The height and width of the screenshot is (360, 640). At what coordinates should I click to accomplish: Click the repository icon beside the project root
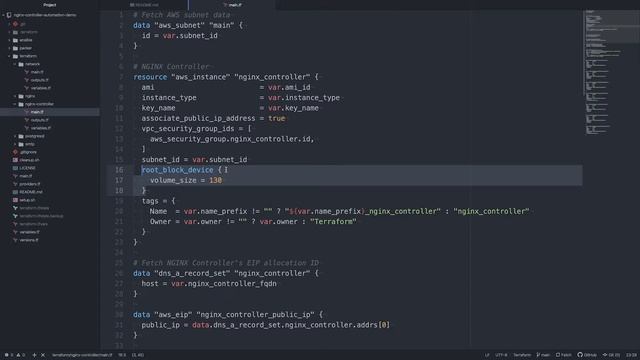pyautogui.click(x=9, y=15)
